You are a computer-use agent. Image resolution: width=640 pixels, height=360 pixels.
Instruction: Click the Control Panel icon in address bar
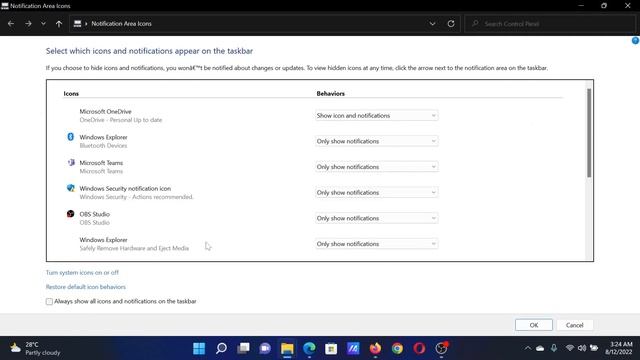click(x=77, y=24)
